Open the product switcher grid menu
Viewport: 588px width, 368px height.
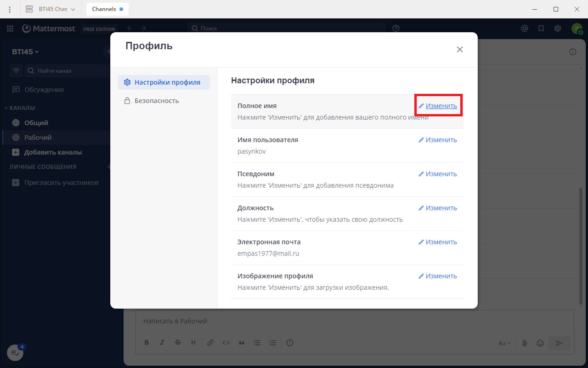pos(10,29)
